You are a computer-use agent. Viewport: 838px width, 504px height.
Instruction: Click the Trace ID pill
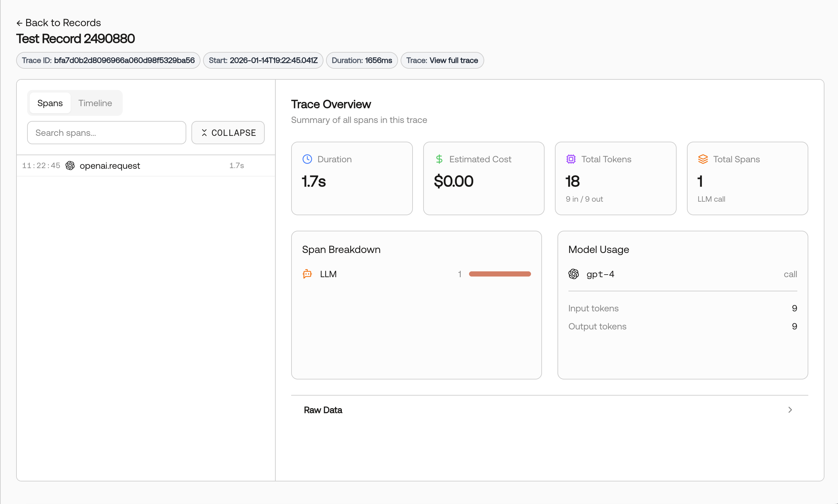108,60
